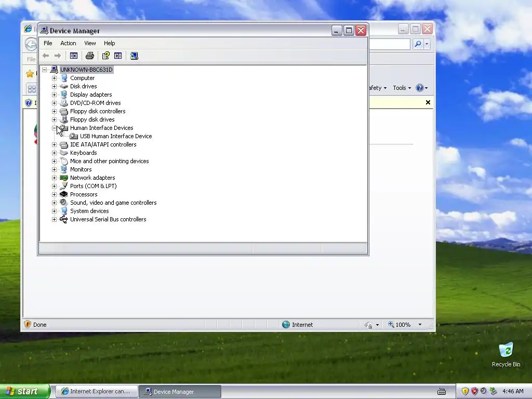
Task: Click the action pane toolbar icon beside Properties
Action: pos(118,56)
